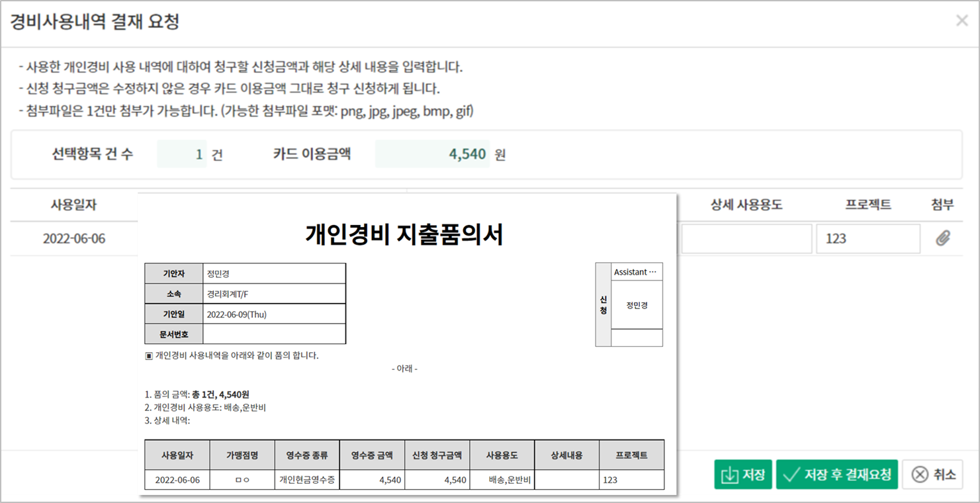
Task: Click the empty 상세 사용용도 input field
Action: pyautogui.click(x=746, y=238)
